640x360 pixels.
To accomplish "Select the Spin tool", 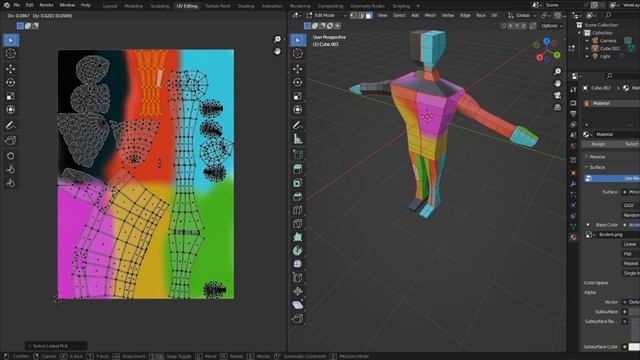I will (x=298, y=251).
